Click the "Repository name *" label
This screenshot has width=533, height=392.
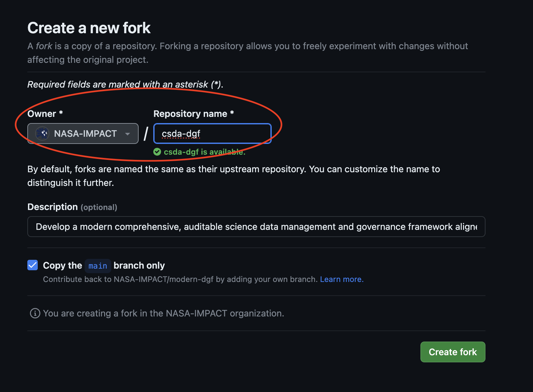pyautogui.click(x=194, y=114)
